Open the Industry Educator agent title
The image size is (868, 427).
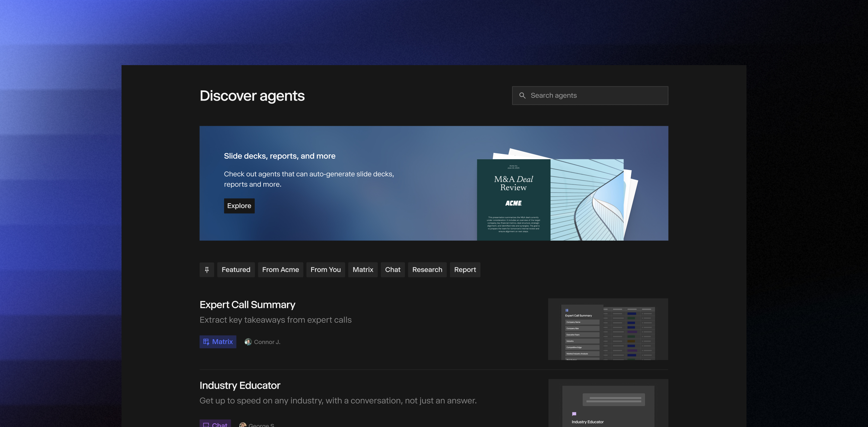240,385
